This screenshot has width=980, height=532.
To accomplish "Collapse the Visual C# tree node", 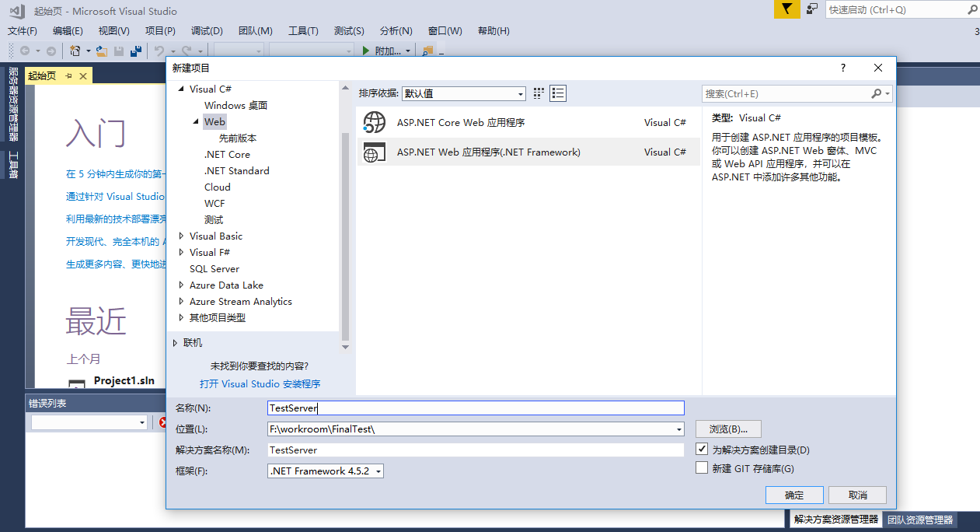I will 182,89.
